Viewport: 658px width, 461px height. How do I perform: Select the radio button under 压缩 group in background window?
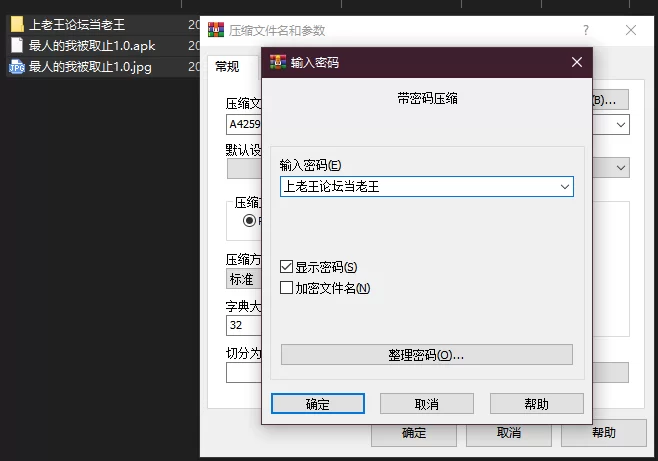pyautogui.click(x=249, y=221)
